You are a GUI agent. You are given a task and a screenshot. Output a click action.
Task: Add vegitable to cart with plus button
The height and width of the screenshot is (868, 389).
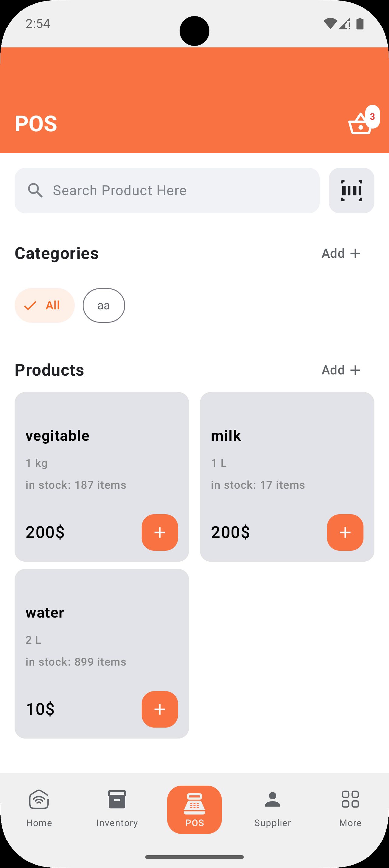160,532
